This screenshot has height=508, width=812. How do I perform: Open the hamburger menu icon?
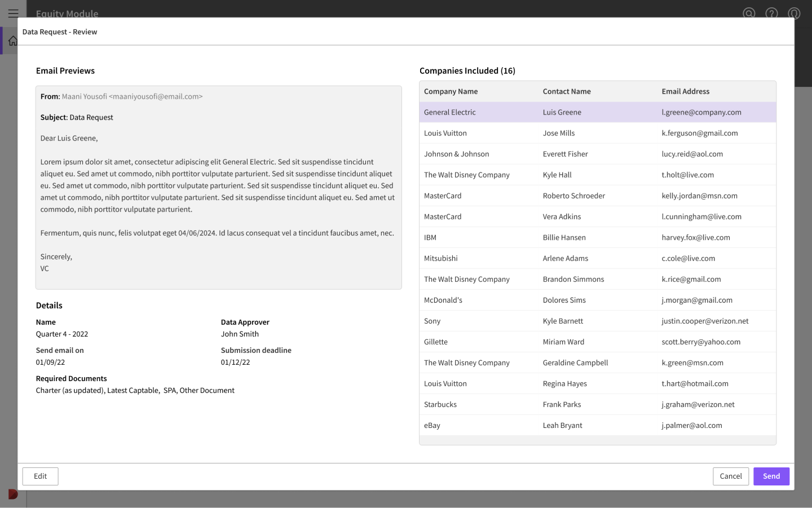(13, 13)
